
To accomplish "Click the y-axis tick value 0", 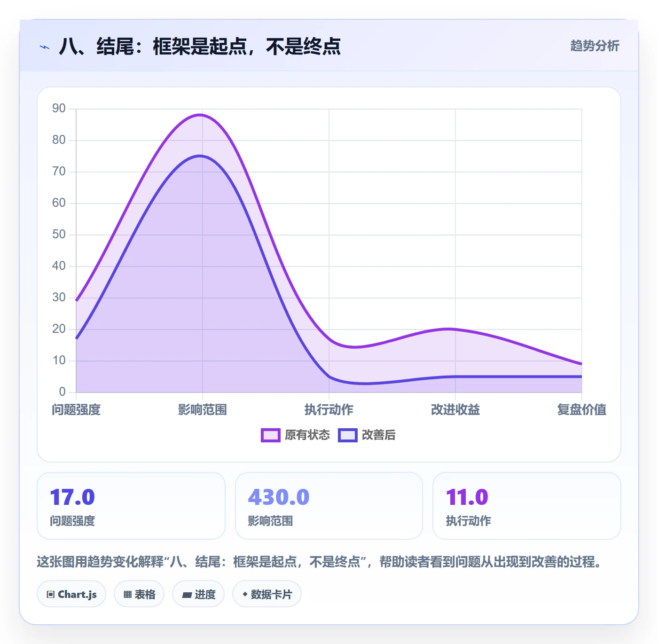I will [x=62, y=392].
